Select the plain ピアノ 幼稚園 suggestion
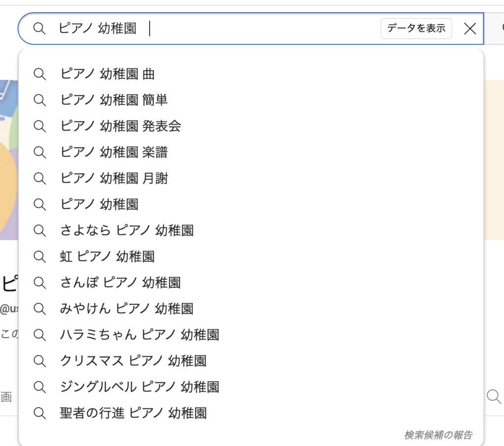 click(251, 204)
